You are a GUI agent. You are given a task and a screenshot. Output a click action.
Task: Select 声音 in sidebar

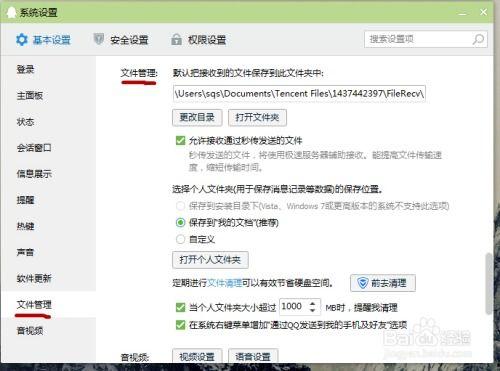[26, 252]
